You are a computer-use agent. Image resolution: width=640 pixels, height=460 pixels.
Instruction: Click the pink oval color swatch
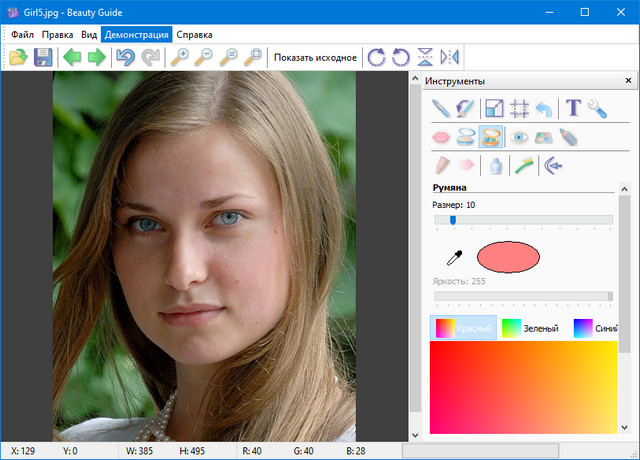click(508, 257)
